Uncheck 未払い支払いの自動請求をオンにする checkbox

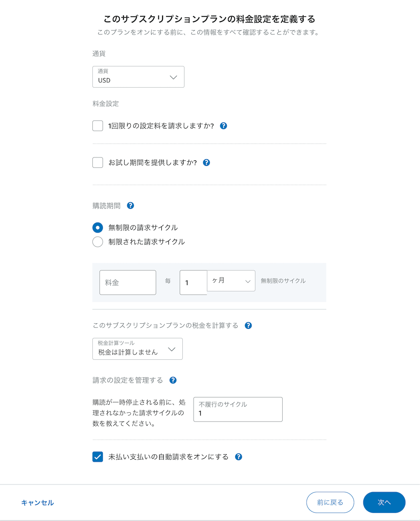point(97,457)
